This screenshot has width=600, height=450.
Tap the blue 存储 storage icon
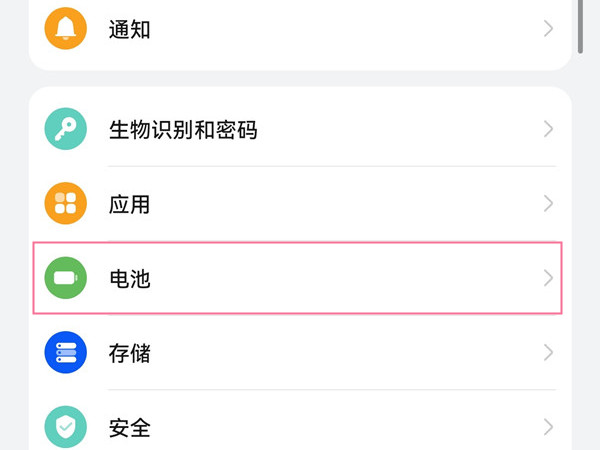click(66, 353)
